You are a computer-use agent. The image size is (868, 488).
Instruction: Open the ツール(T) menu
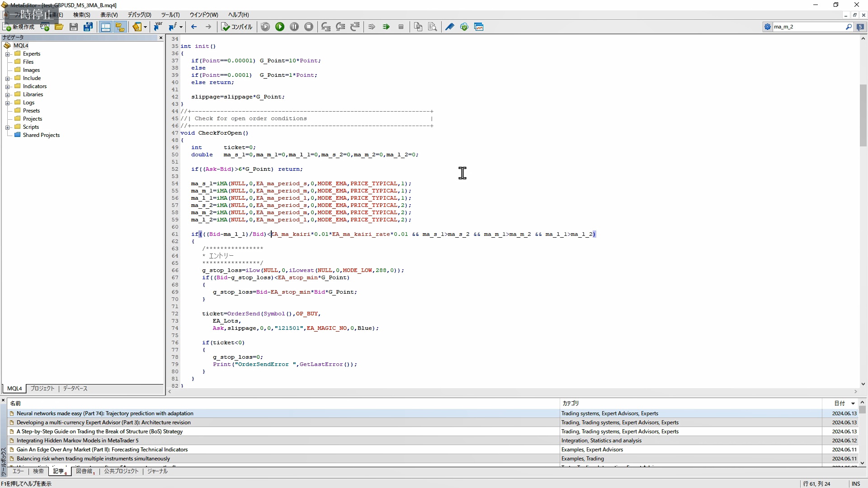(x=170, y=15)
